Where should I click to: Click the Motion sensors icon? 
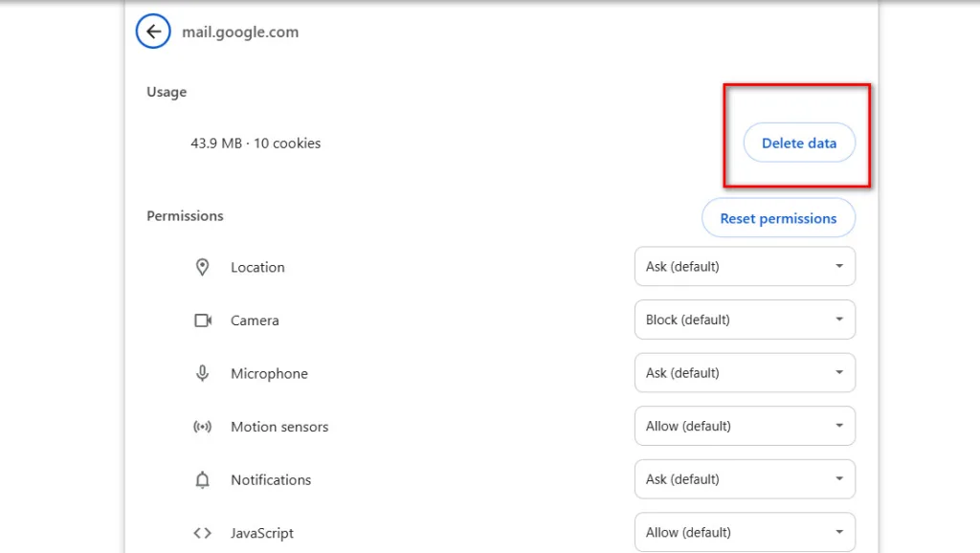(202, 427)
